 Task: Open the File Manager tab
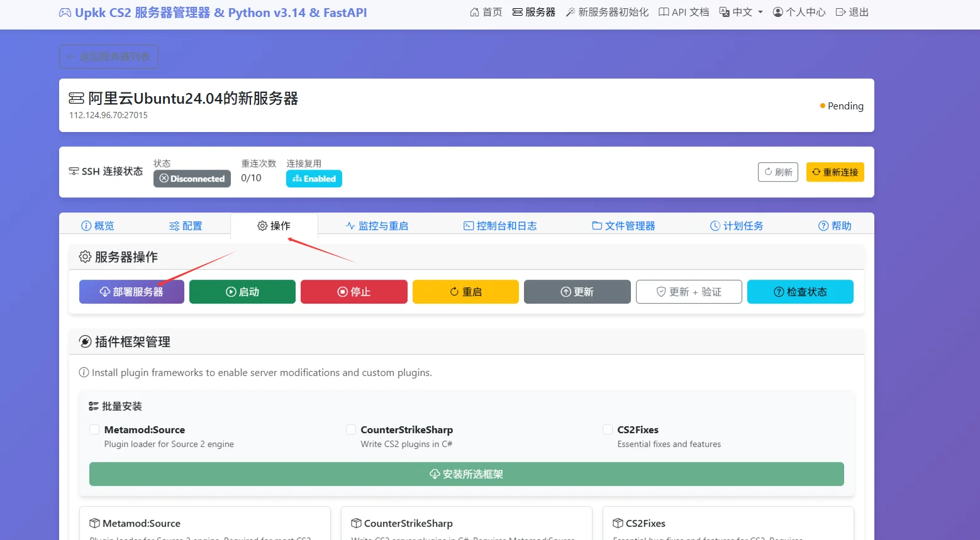pyautogui.click(x=623, y=226)
